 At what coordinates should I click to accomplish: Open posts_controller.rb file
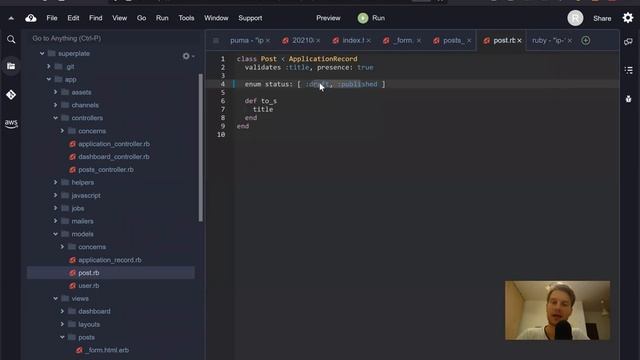point(106,169)
